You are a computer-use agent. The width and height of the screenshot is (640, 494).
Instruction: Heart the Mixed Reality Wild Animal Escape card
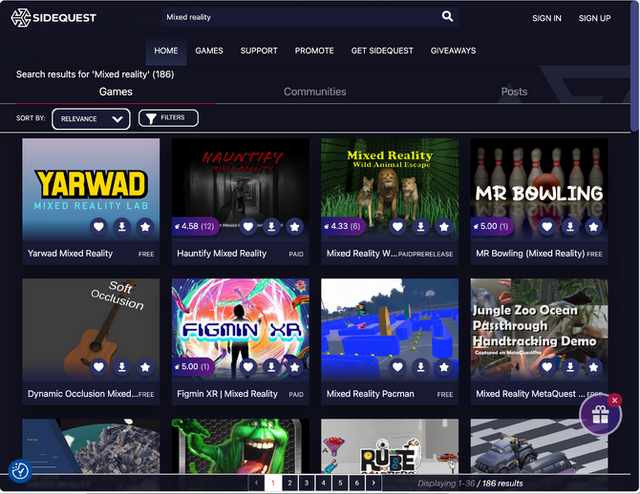[397, 226]
